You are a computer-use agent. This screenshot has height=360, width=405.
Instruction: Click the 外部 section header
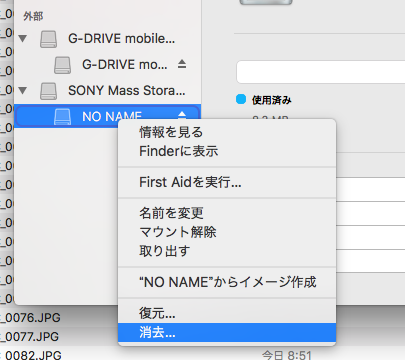tap(33, 16)
